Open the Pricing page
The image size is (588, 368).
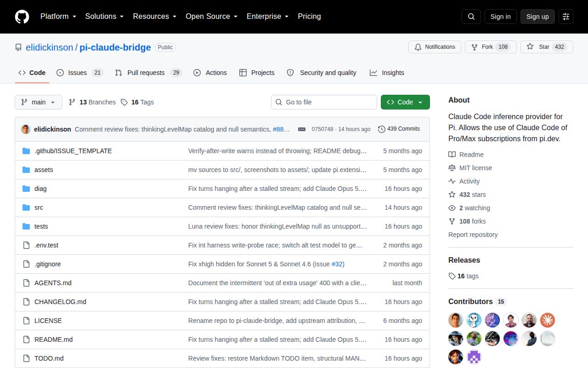click(x=309, y=17)
